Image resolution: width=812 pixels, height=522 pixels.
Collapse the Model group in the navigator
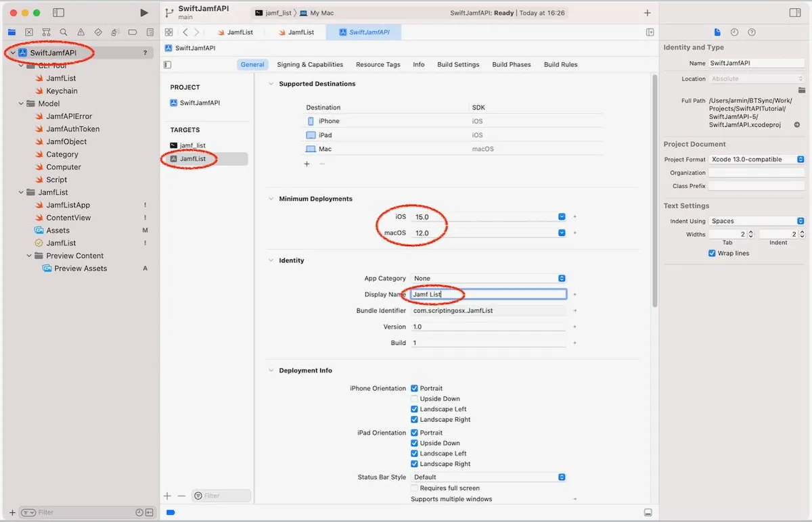pyautogui.click(x=20, y=103)
